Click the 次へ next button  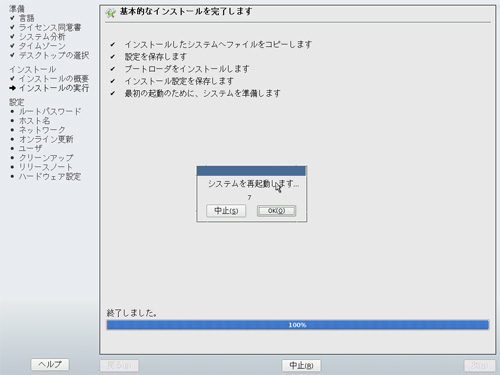coord(480,365)
